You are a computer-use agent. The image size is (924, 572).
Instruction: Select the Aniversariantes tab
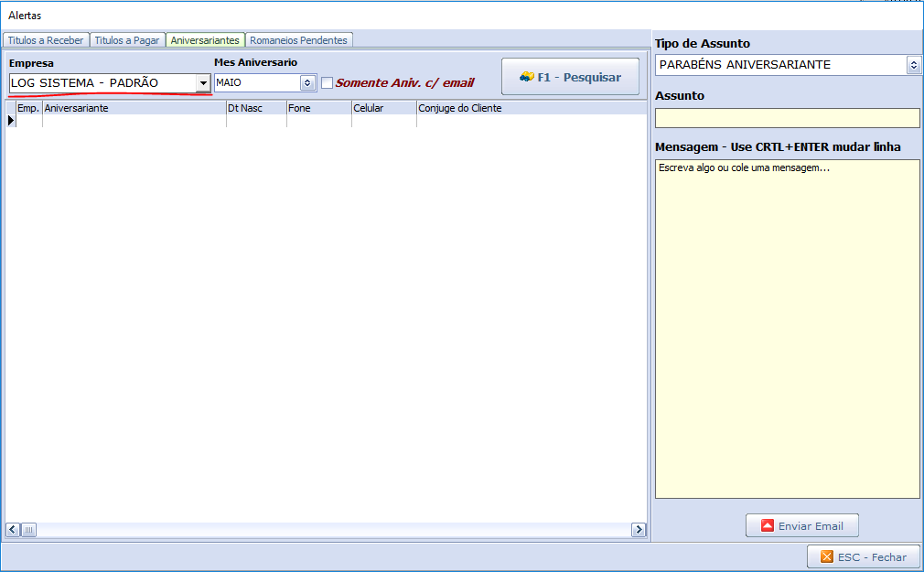point(205,40)
